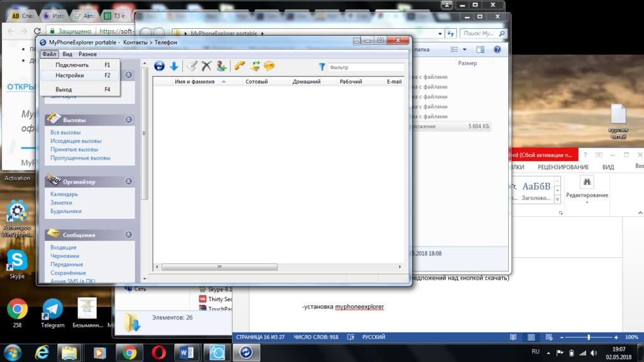Choose Подключить in the Файл menu
Viewport: 644px width, 362px height.
72,65
